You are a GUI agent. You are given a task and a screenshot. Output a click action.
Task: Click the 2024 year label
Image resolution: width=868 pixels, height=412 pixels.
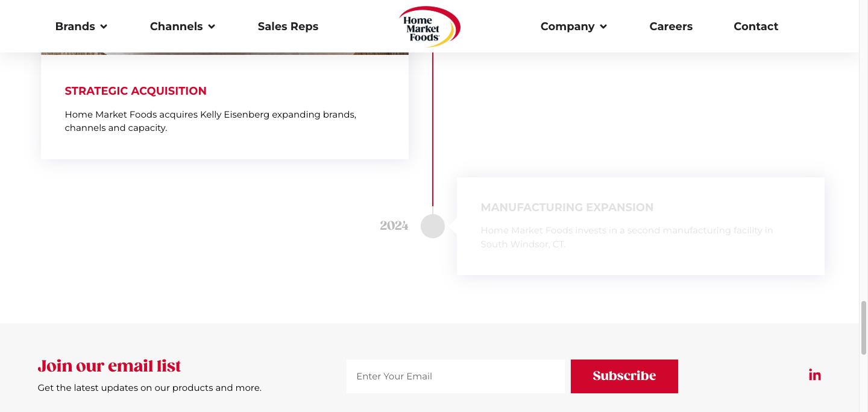(x=394, y=226)
